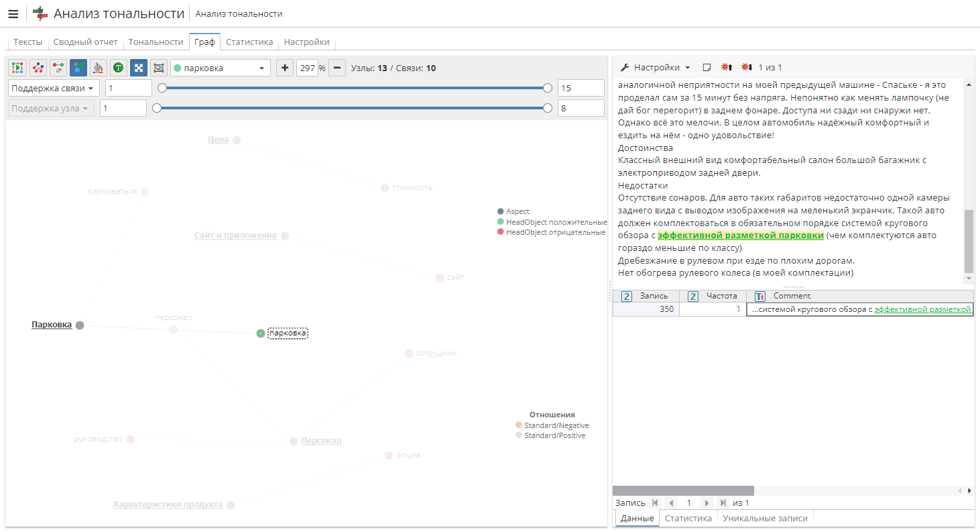Click the Персонал aspect node label

(321, 441)
